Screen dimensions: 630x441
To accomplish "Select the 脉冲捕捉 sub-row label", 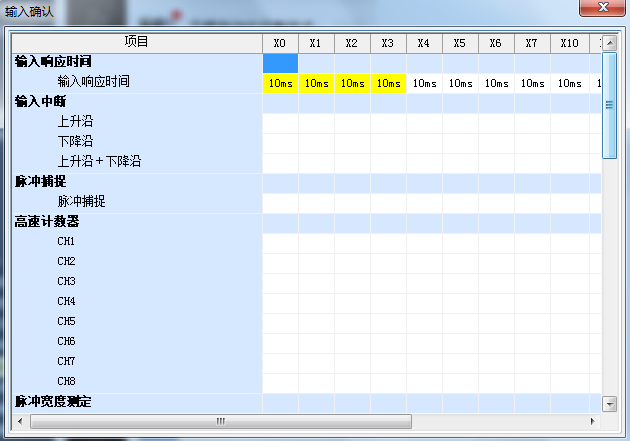I will point(81,201).
